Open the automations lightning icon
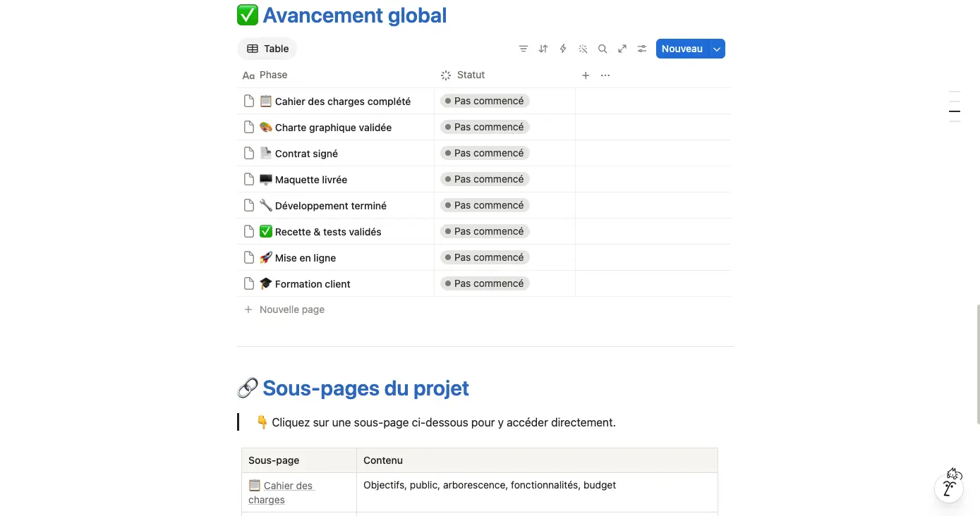This screenshot has height=516, width=980. point(563,49)
